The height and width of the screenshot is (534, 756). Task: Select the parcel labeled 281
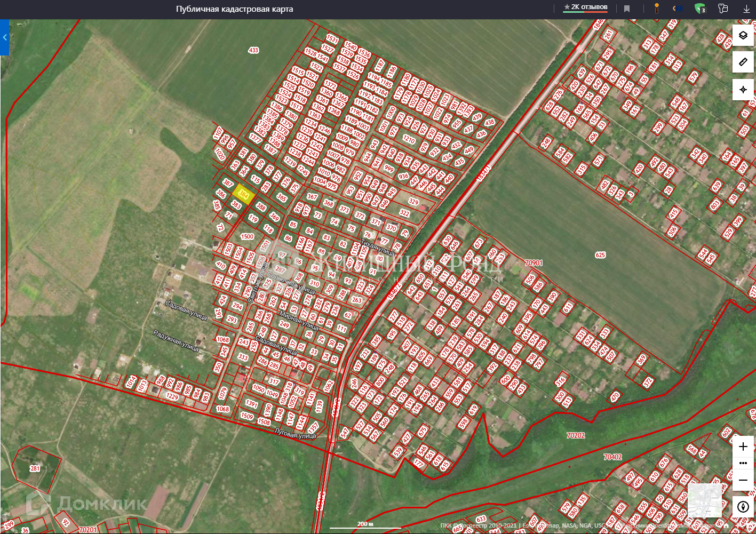point(35,468)
